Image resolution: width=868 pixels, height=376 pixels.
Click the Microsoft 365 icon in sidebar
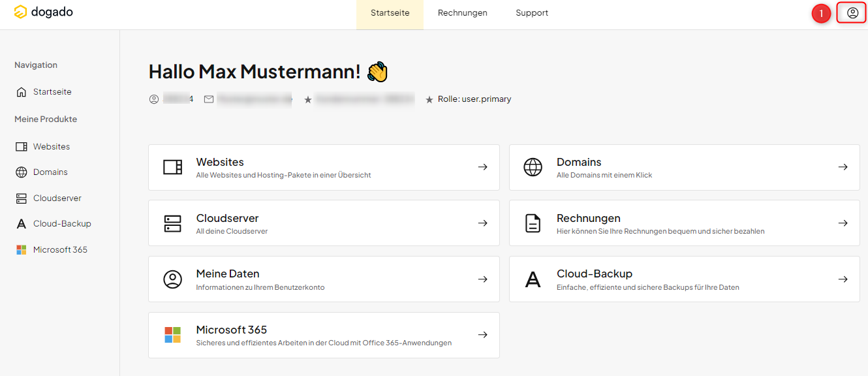click(22, 250)
